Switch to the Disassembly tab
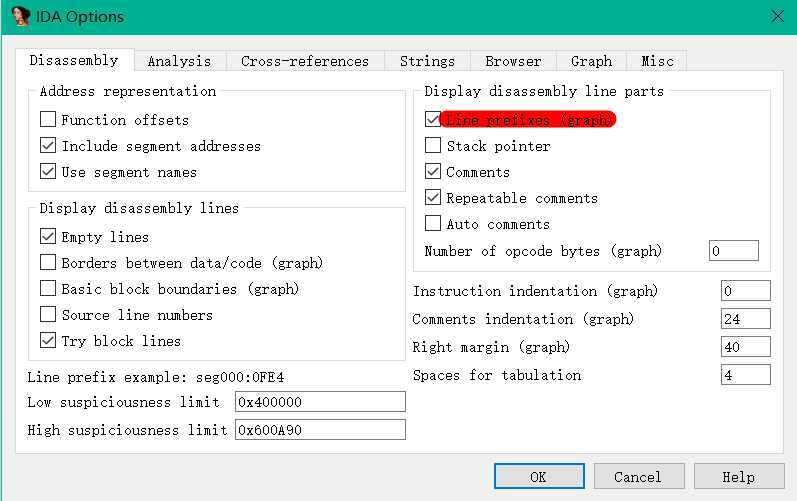Screen dimensions: 797x501 pyautogui.click(x=74, y=60)
